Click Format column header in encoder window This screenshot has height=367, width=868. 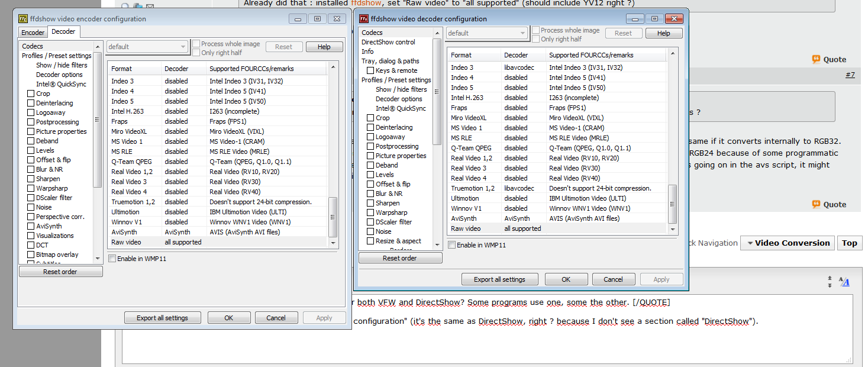click(x=134, y=69)
